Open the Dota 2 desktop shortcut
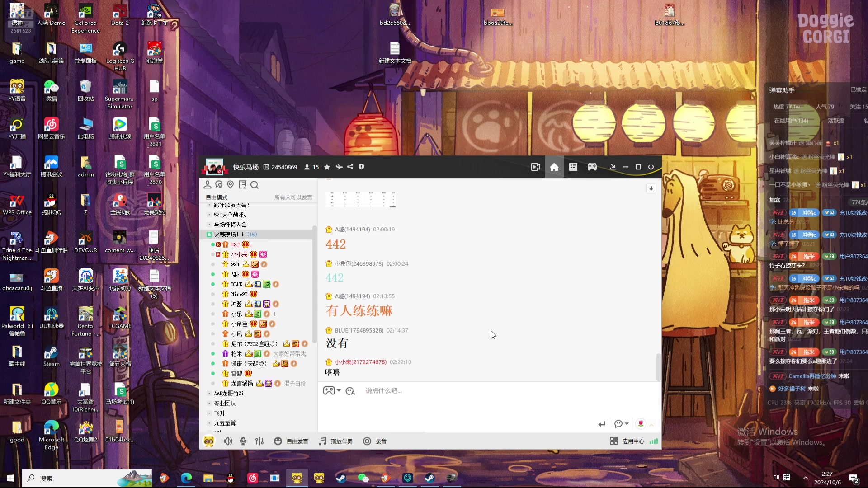Screen dimensions: 868x488 point(120,15)
